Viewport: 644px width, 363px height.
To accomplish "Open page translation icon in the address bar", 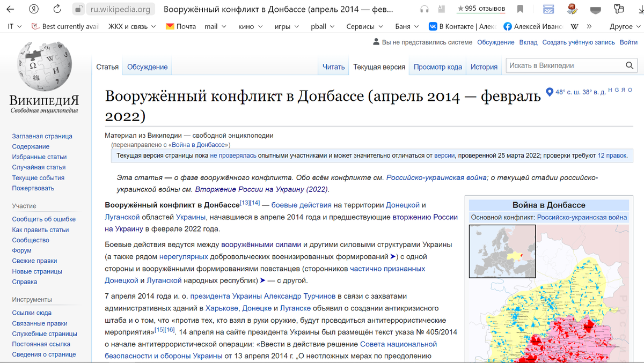I will coord(441,9).
